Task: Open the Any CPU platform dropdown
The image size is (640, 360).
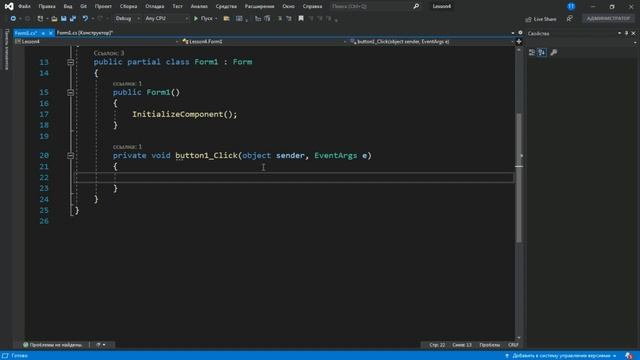Action: point(167,18)
